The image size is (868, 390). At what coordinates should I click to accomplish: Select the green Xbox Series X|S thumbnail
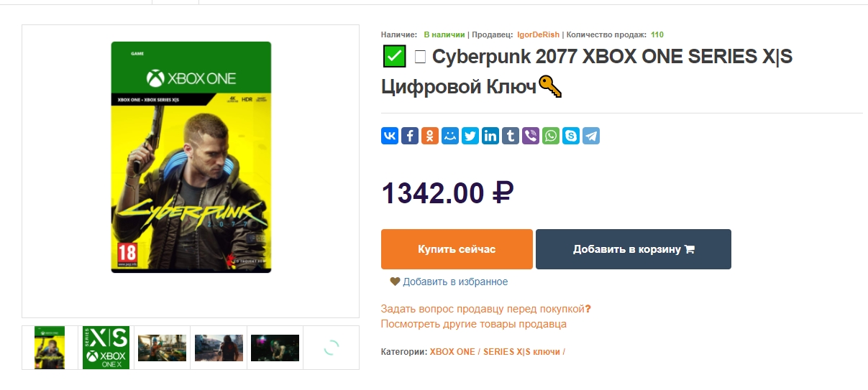coord(106,348)
